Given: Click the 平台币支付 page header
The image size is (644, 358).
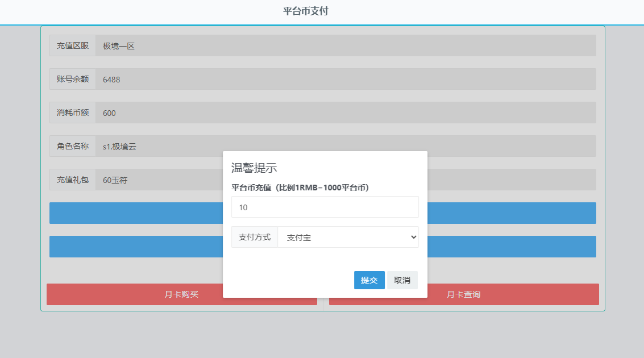Looking at the screenshot, I should pyautogui.click(x=306, y=11).
